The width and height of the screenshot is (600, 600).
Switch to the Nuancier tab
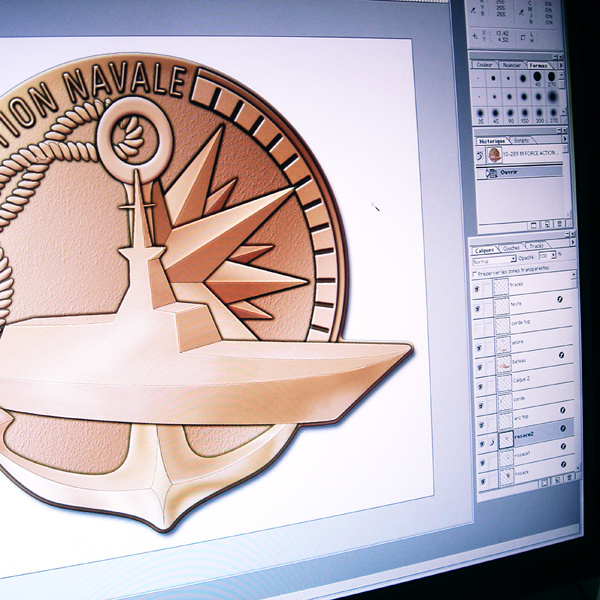[x=512, y=65]
